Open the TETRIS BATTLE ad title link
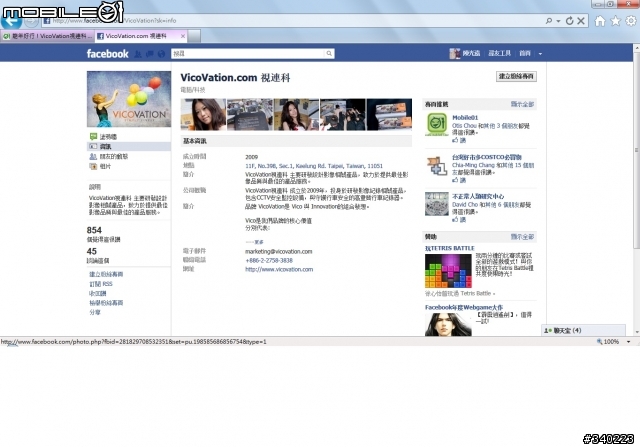The height and width of the screenshot is (447, 640). 450,248
